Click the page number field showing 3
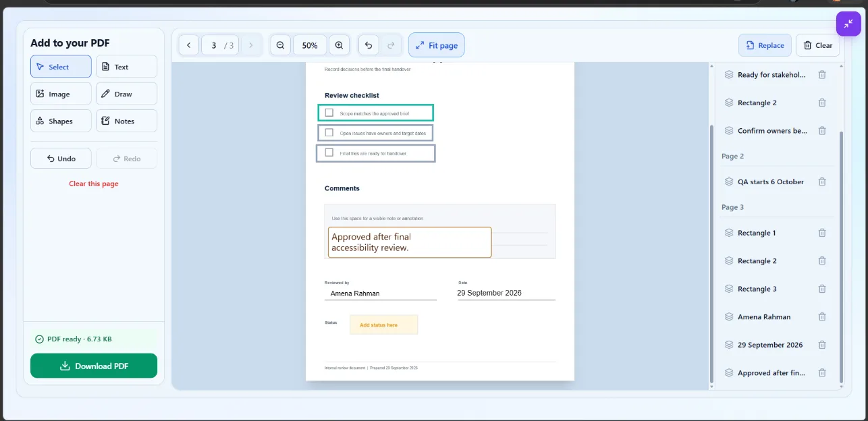Image resolution: width=868 pixels, height=421 pixels. tap(213, 45)
